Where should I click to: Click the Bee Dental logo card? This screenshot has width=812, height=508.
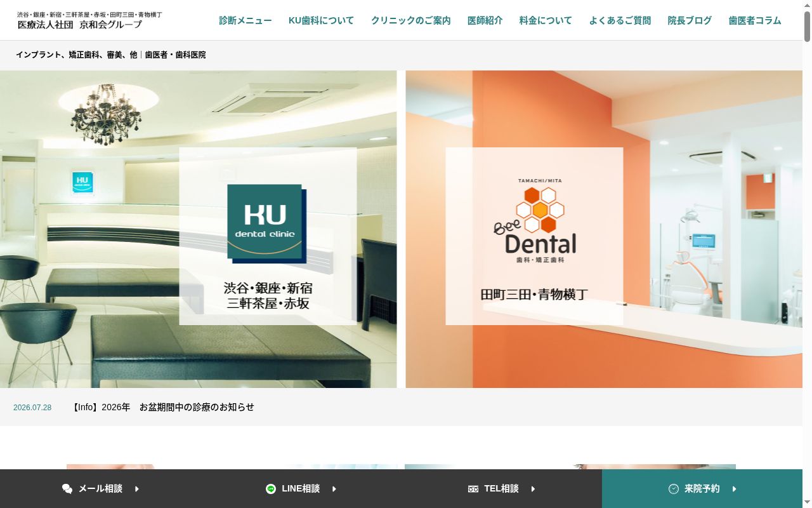pos(534,236)
